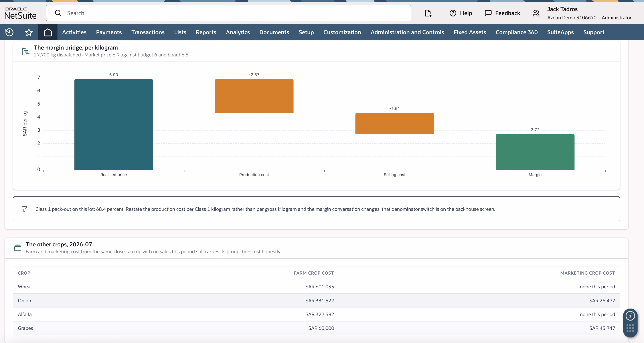Open the Shortcuts star icon
This screenshot has width=644, height=343.
pyautogui.click(x=29, y=32)
